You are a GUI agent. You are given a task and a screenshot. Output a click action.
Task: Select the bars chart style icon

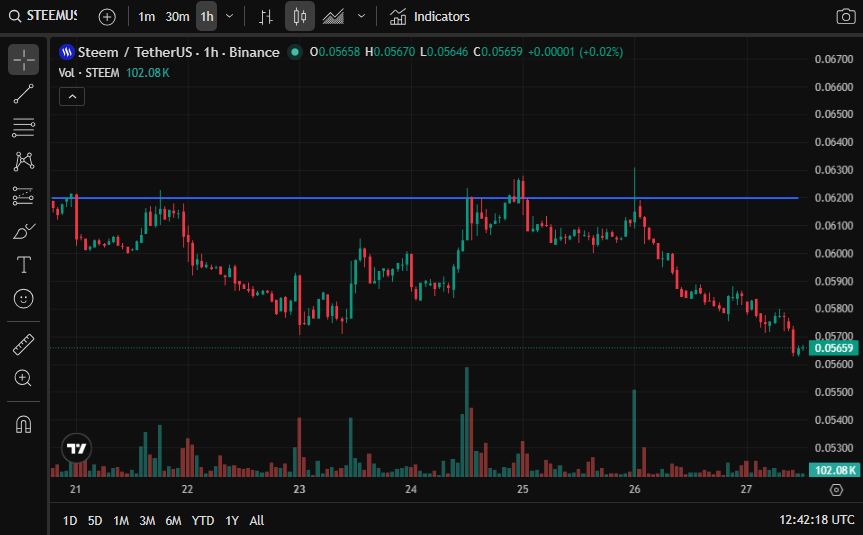coord(266,17)
